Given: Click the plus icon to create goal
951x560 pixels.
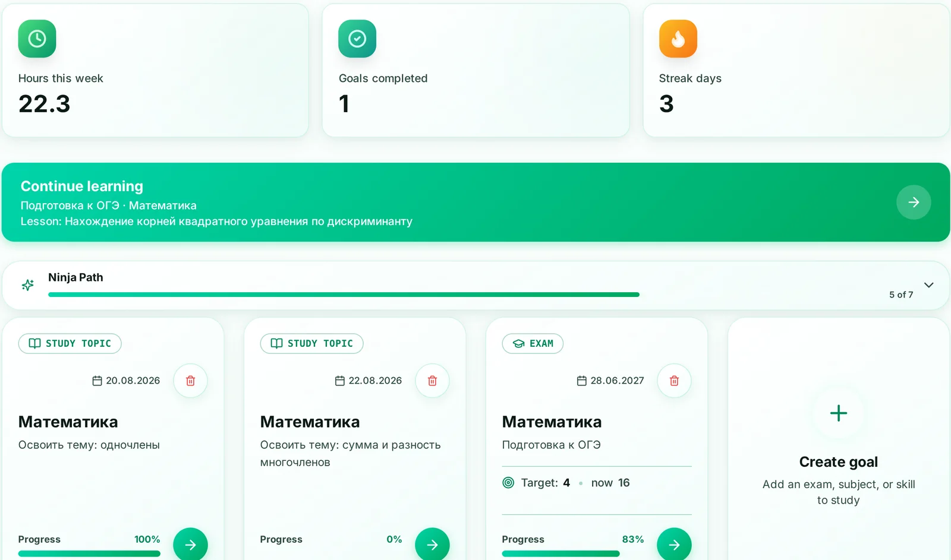Looking at the screenshot, I should pos(839,413).
